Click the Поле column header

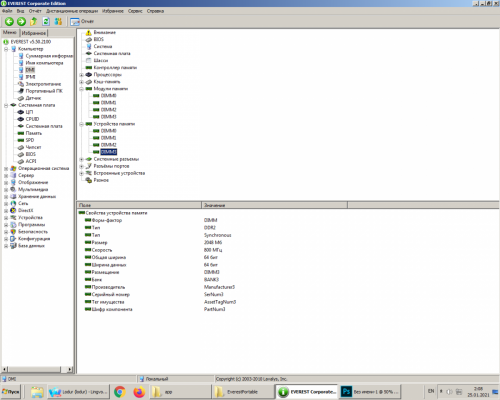(139, 205)
